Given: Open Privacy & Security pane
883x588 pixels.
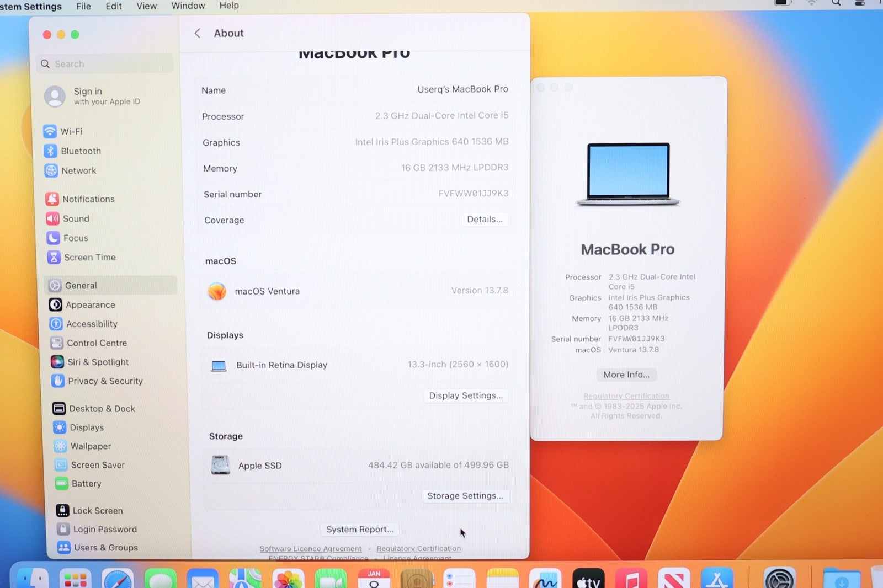Looking at the screenshot, I should click(105, 381).
